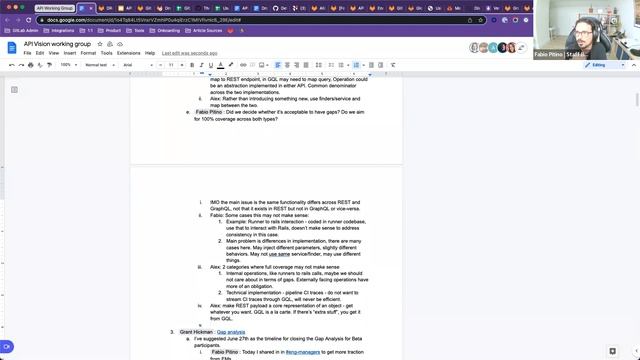Open the Normal text style dropdown
Screen dimensions: 640x360
pyautogui.click(x=100, y=65)
